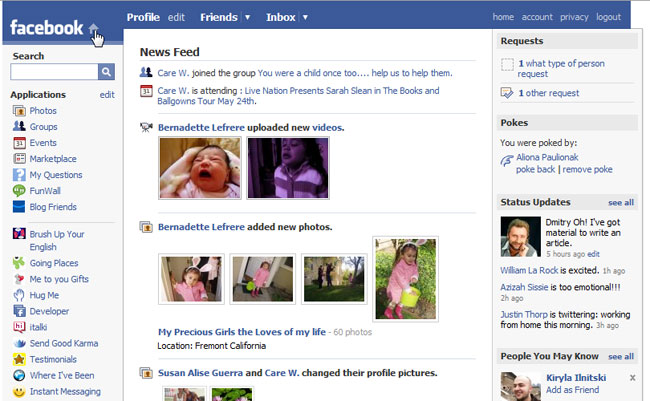Open the Me to you Gifts icon
The width and height of the screenshot is (650, 401).
click(19, 279)
